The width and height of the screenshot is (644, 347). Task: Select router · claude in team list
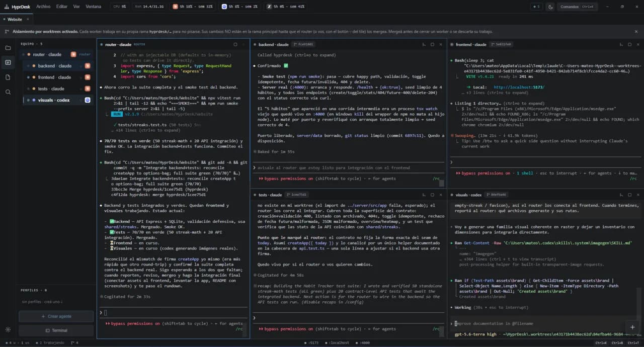click(x=56, y=54)
